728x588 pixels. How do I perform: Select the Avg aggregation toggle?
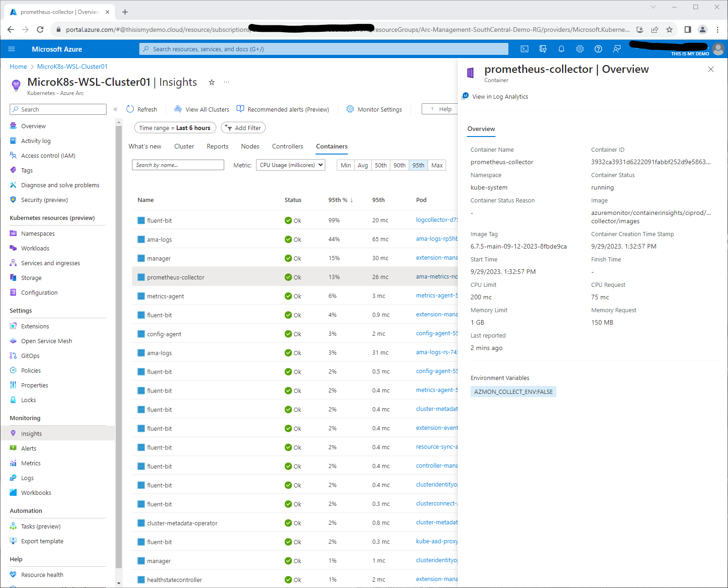click(x=363, y=165)
